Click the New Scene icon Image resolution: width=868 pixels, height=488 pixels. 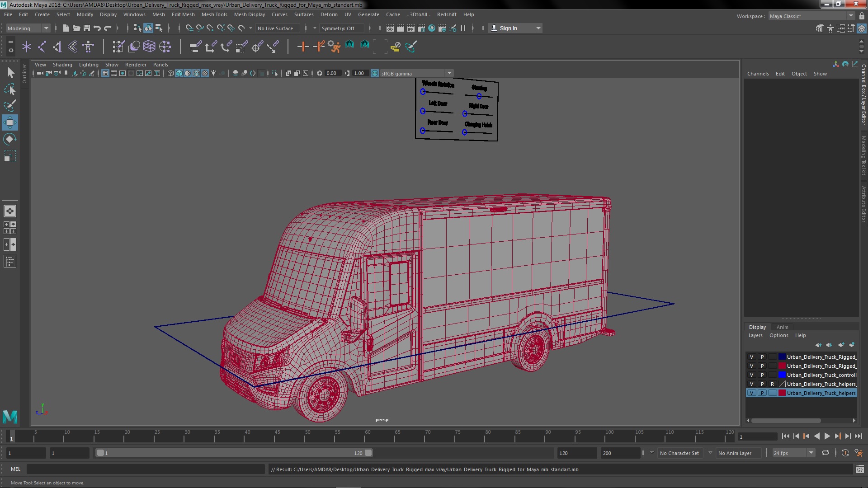(x=66, y=28)
